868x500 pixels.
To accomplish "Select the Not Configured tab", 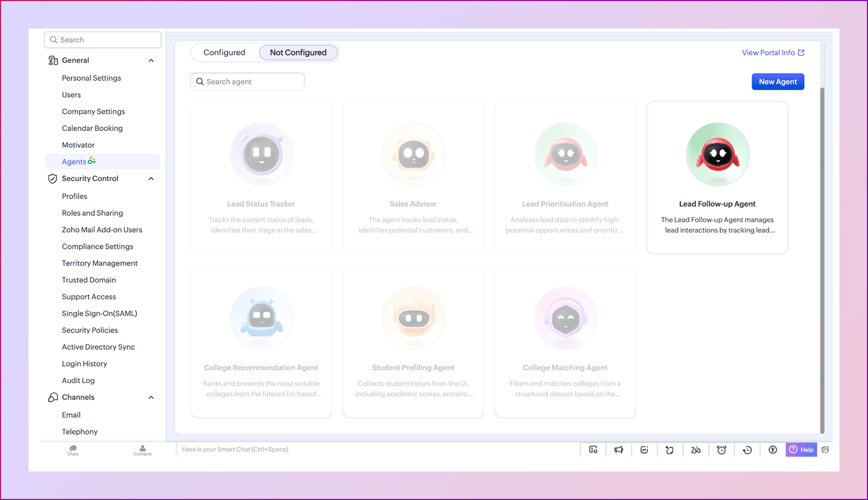I will (x=298, y=53).
